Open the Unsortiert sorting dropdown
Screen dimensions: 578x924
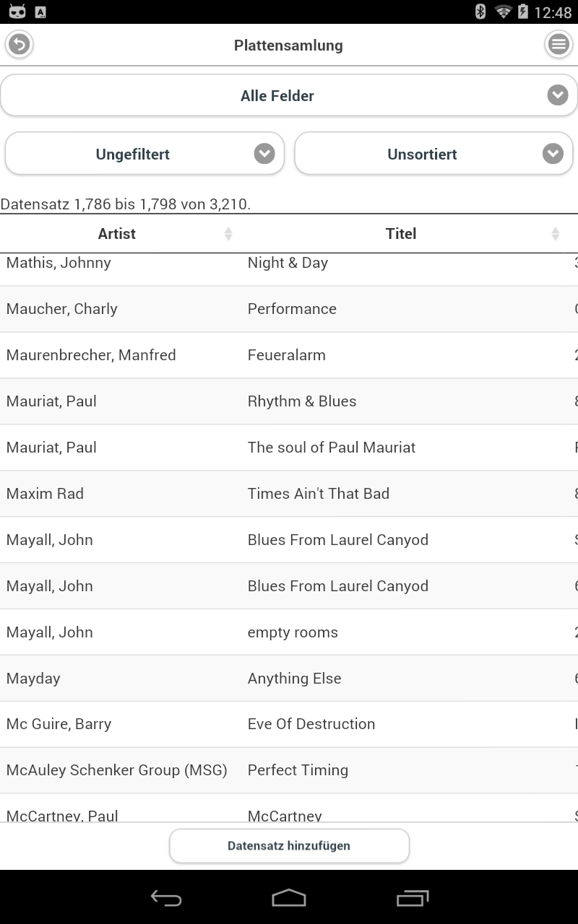433,154
